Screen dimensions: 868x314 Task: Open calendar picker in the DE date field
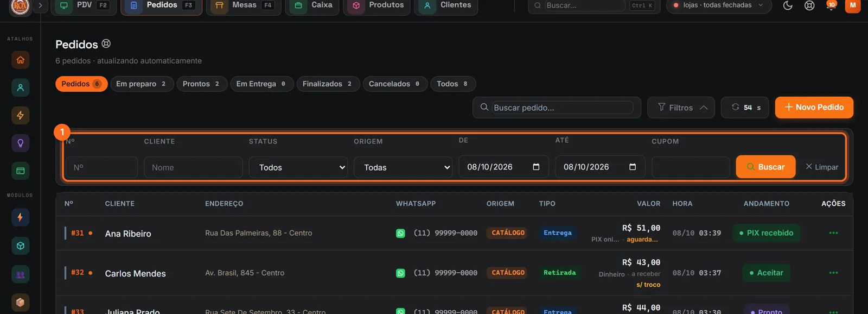[536, 167]
